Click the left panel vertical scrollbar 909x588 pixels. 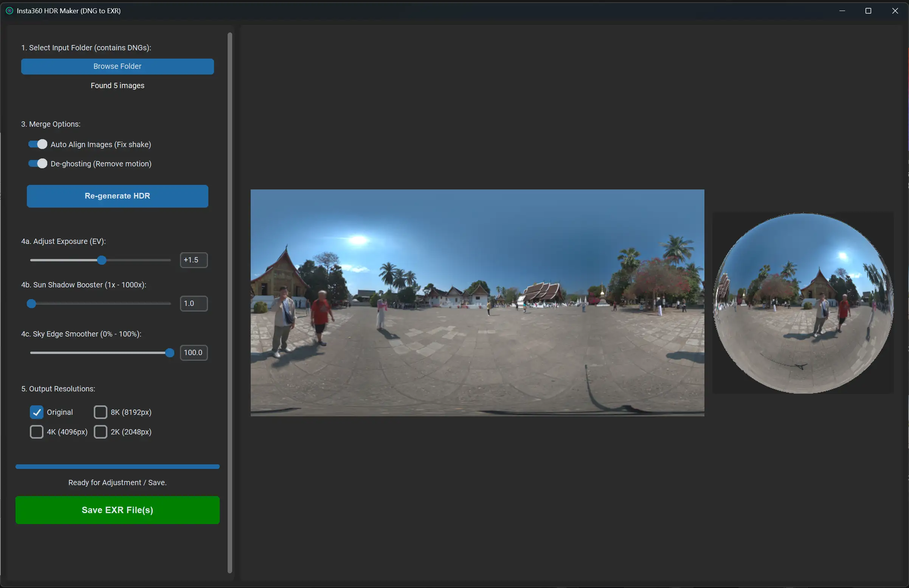click(x=230, y=303)
